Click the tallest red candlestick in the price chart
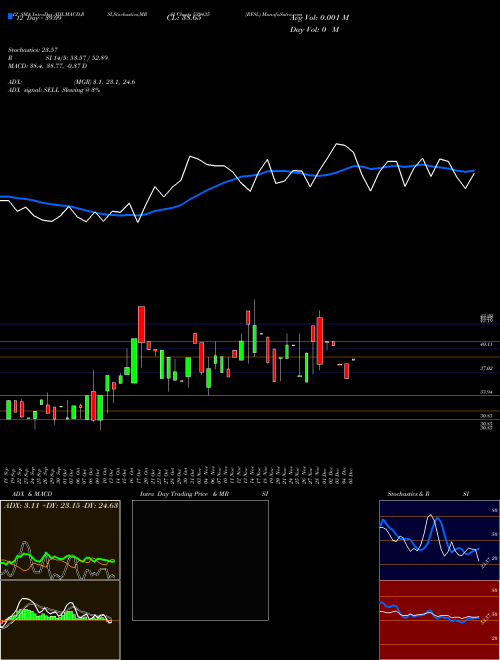 [320, 341]
